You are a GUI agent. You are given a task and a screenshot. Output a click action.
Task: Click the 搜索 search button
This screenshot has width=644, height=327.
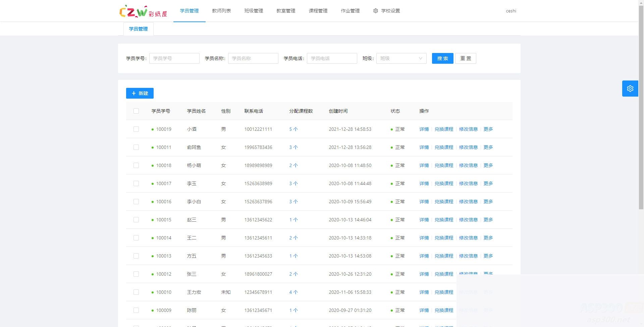tap(442, 58)
